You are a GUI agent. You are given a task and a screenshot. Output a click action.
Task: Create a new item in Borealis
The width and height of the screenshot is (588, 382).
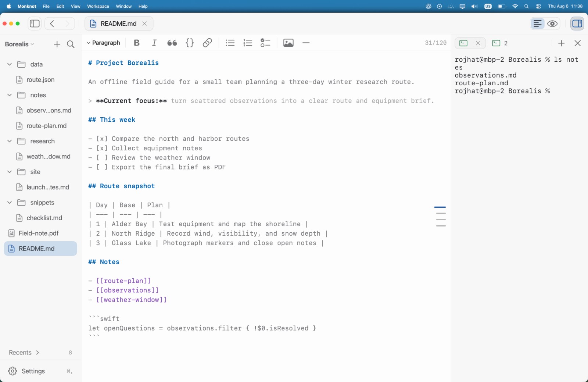click(57, 44)
